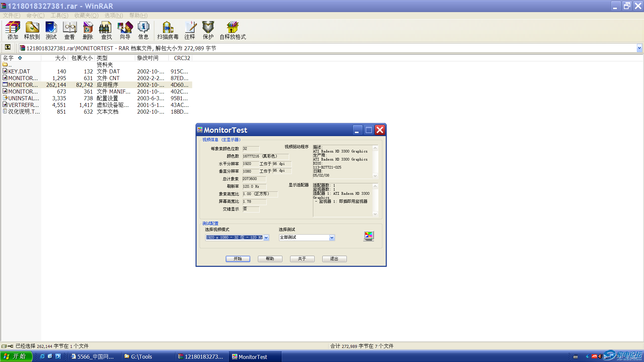Click the 自释放格式 (SFX) toolbar icon
Viewport: 644px width, 362px height.
[233, 30]
